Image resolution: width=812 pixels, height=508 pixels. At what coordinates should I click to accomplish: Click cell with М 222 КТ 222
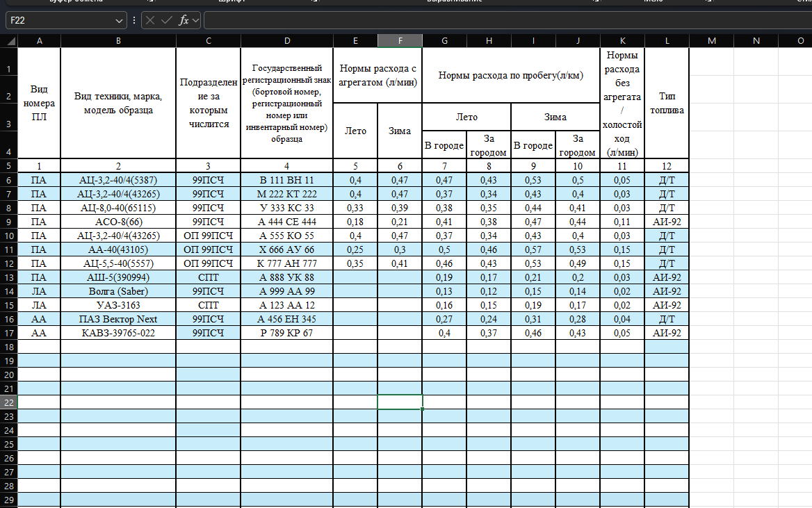click(x=287, y=194)
